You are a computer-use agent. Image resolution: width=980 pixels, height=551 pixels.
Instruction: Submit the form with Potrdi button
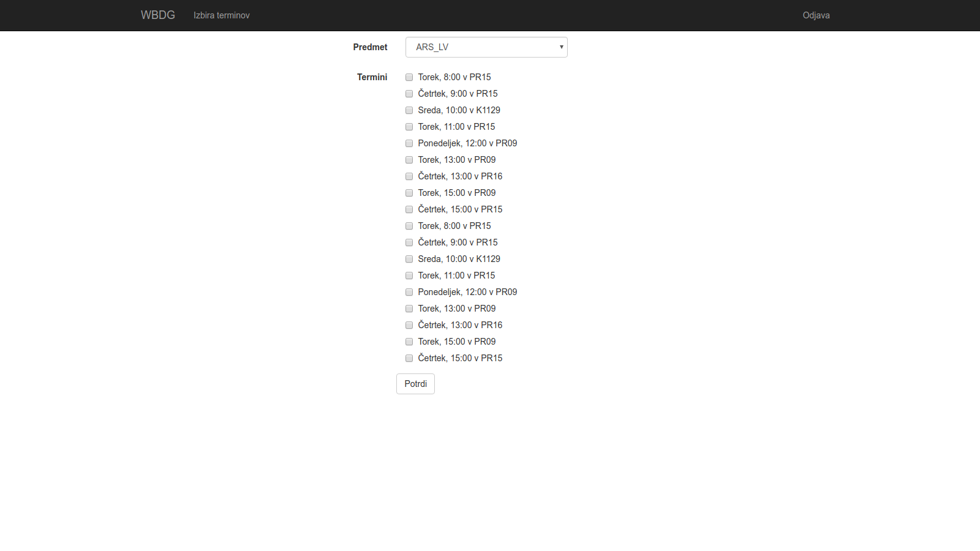click(x=415, y=384)
